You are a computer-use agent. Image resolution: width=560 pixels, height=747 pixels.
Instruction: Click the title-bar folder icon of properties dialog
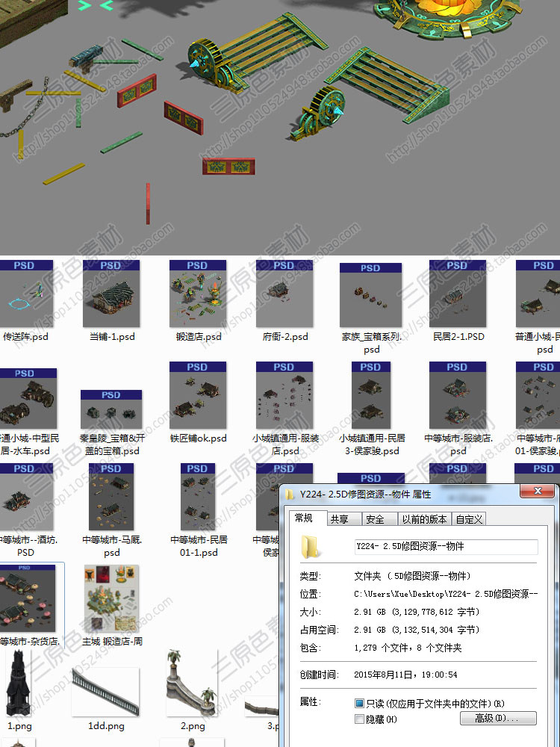(290, 494)
